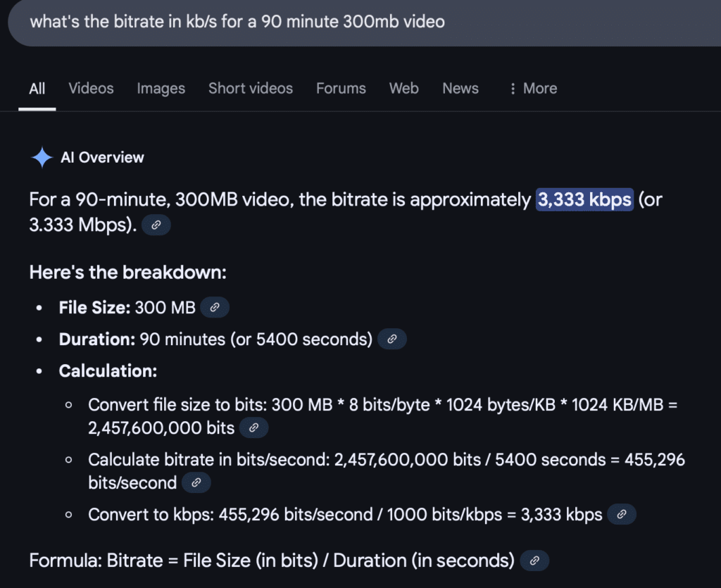Click source link icon beside Duration
721x588 pixels.
(392, 339)
